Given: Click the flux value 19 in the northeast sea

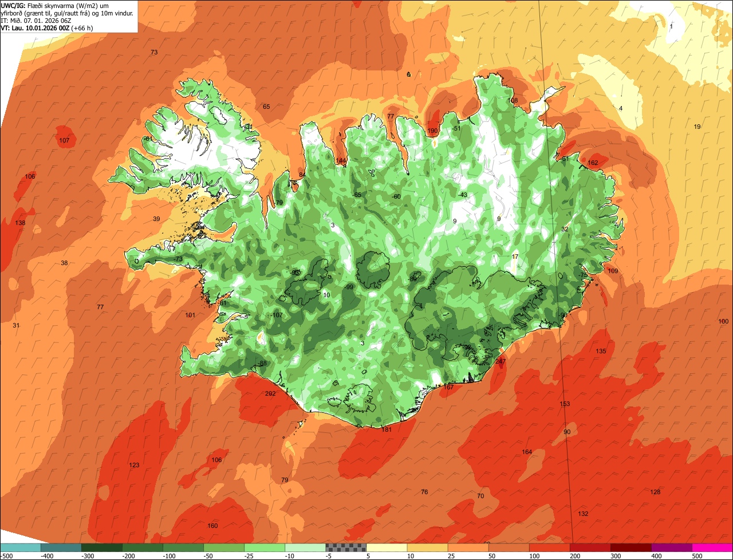Looking at the screenshot, I should pos(697,127).
